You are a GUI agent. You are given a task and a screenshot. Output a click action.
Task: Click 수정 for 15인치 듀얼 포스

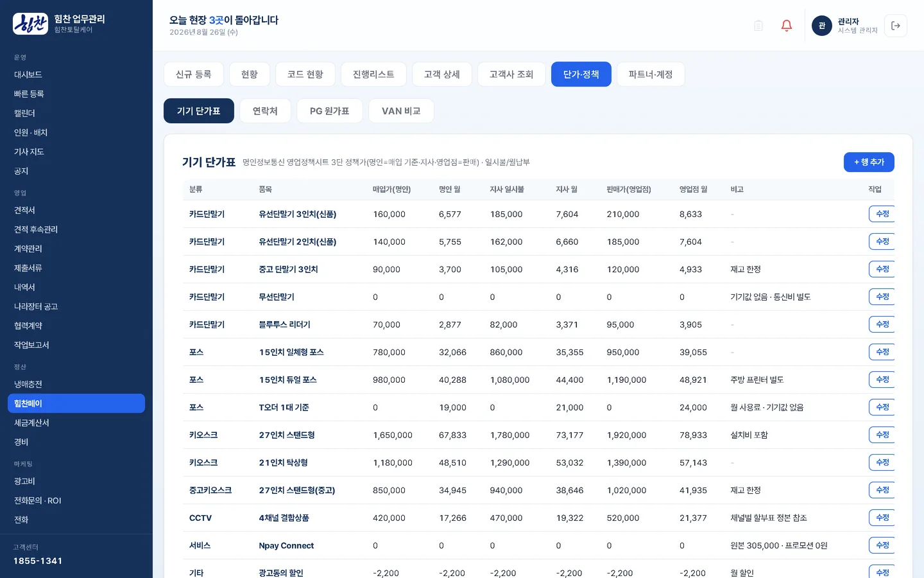882,380
